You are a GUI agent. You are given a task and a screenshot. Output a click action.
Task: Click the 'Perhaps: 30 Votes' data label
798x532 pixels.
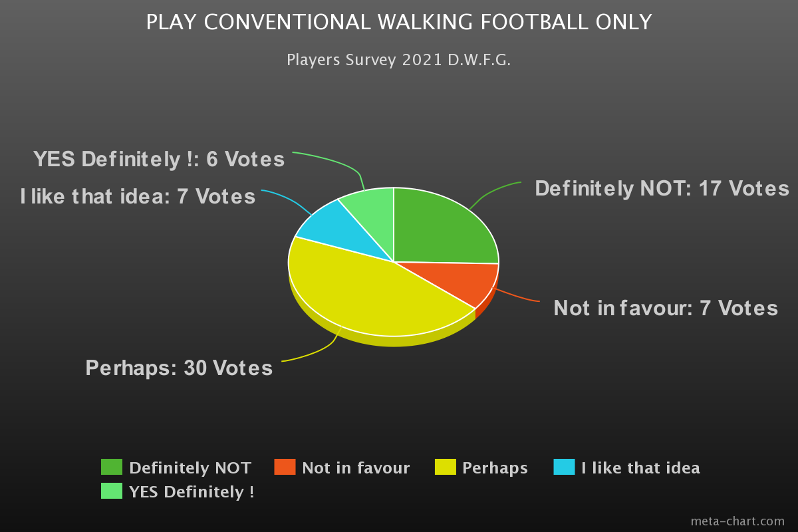point(179,368)
